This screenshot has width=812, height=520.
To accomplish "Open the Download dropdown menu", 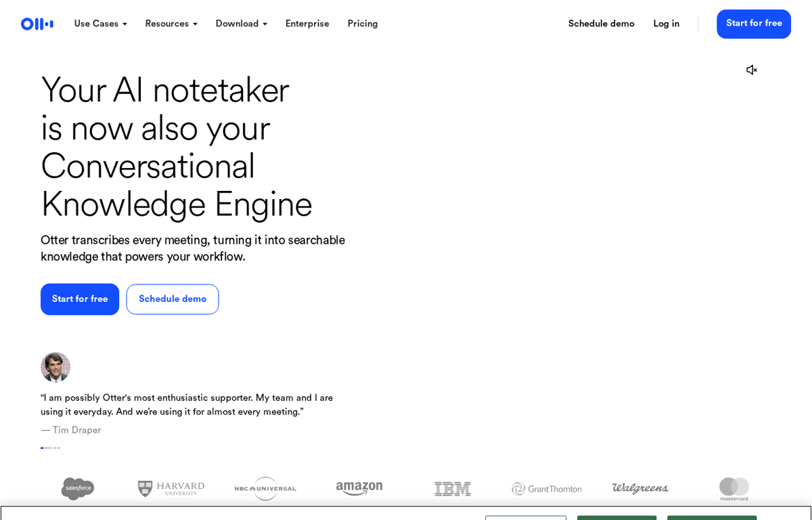I will 242,24.
